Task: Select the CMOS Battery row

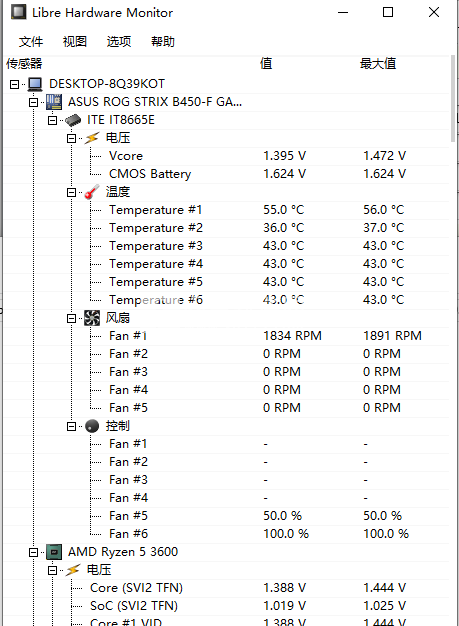Action: pos(227,174)
